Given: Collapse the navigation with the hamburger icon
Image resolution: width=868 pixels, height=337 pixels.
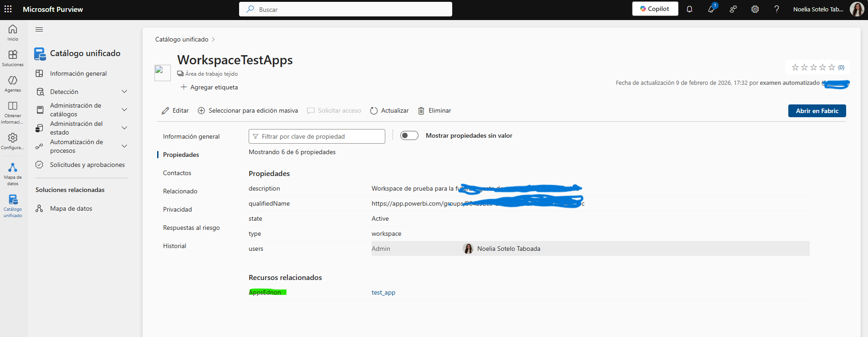Looking at the screenshot, I should (x=39, y=30).
